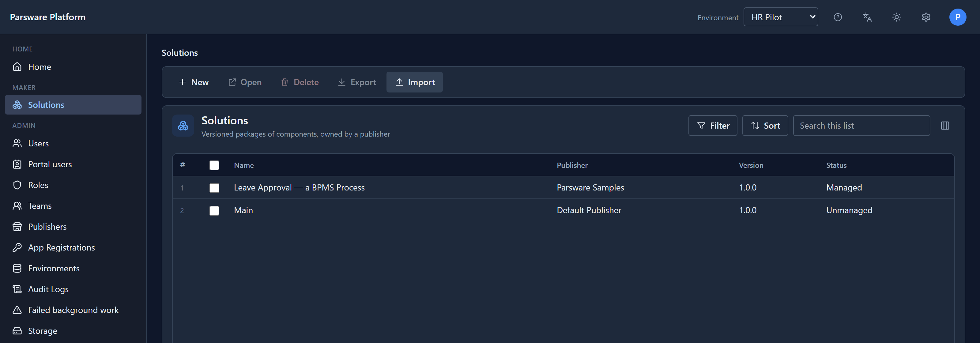This screenshot has height=343, width=980.
Task: Check the Leave Approval row checkbox
Action: tap(214, 188)
